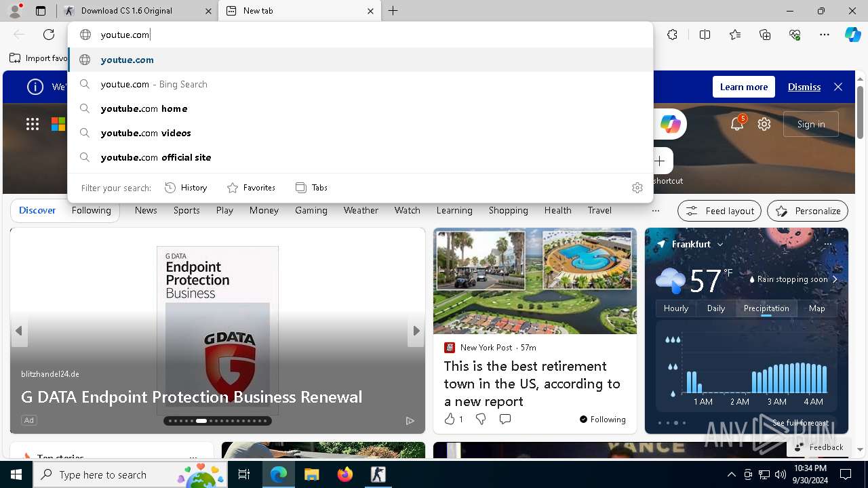Open weather card more options ellipsis
This screenshot has height=488, width=868.
click(827, 244)
